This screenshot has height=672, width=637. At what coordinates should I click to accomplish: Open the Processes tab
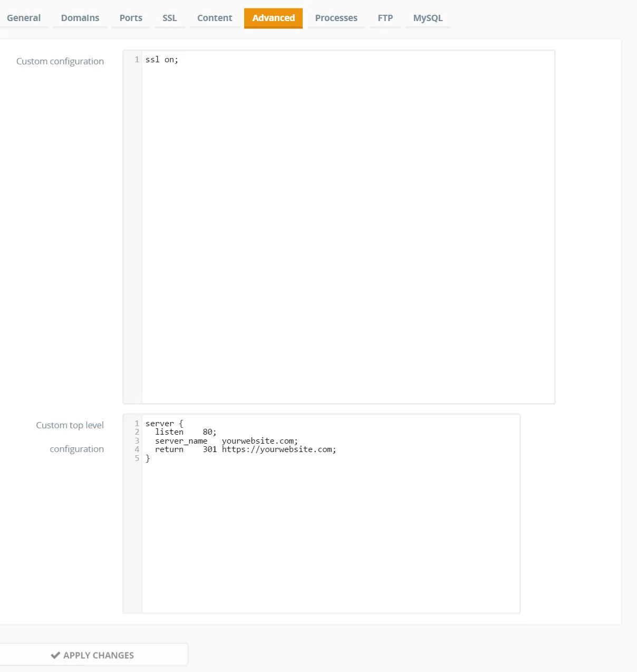point(336,18)
